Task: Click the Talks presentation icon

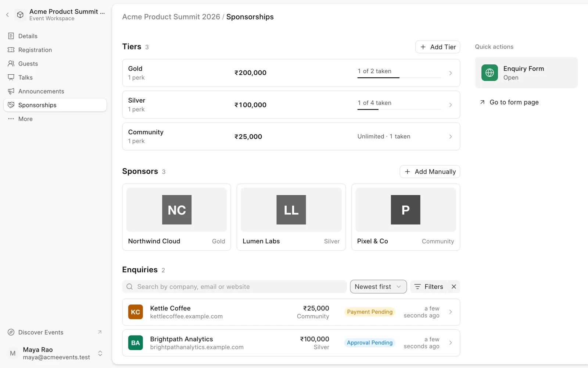Action: (x=11, y=77)
